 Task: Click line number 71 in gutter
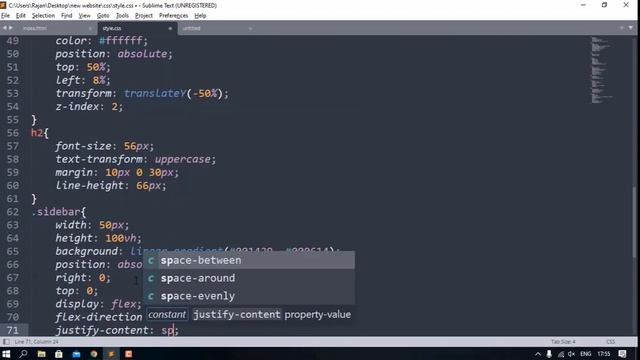(x=13, y=330)
